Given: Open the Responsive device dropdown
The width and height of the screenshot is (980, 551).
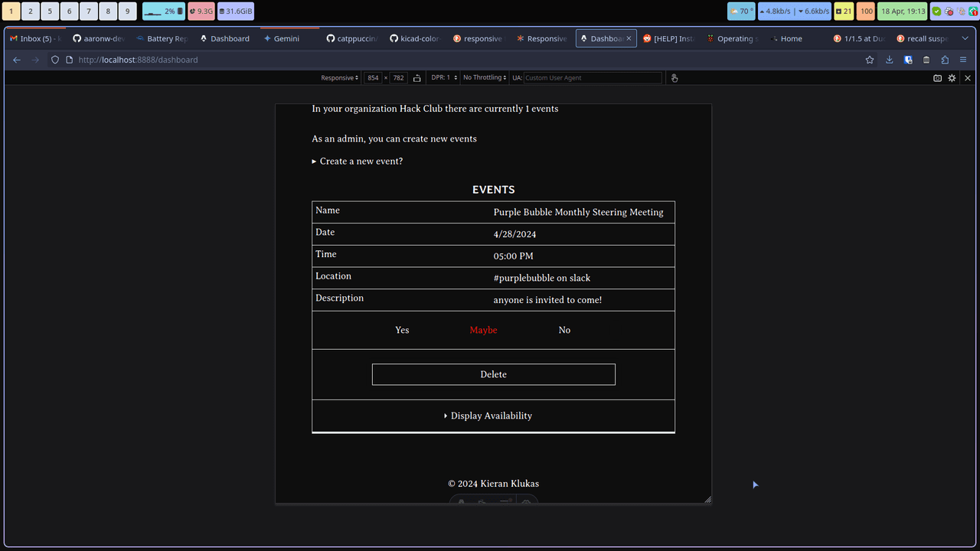Looking at the screenshot, I should [x=339, y=78].
